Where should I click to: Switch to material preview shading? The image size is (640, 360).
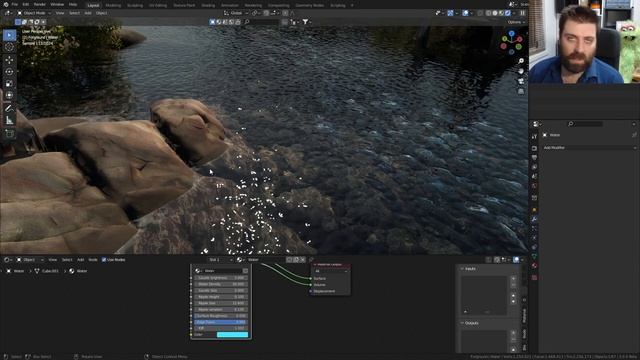[501, 13]
